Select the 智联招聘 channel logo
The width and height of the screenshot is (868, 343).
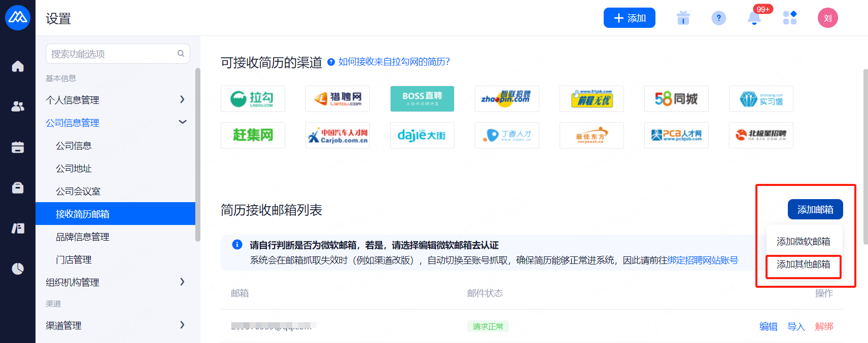[507, 99]
